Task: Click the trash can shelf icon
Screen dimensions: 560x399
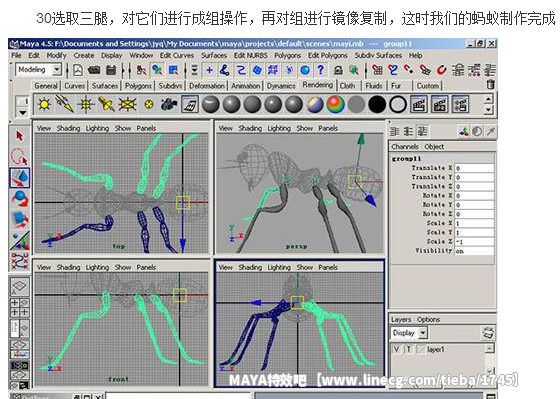Action: pyautogui.click(x=491, y=85)
